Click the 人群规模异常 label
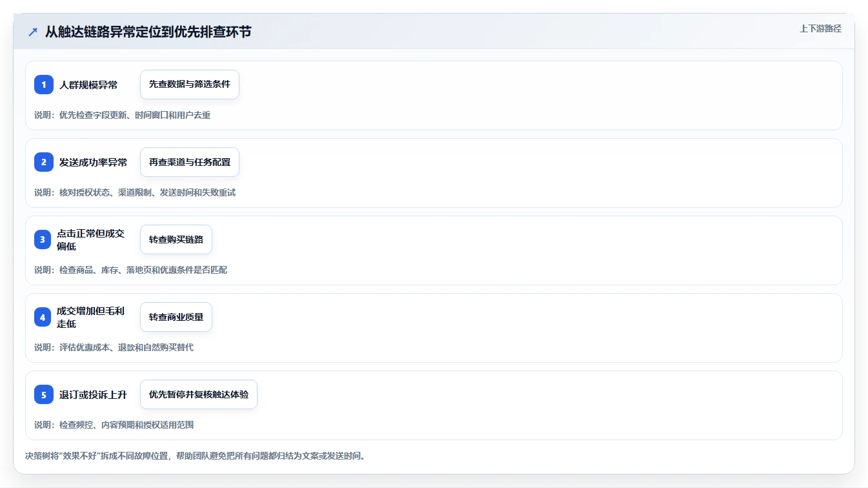 [x=88, y=85]
